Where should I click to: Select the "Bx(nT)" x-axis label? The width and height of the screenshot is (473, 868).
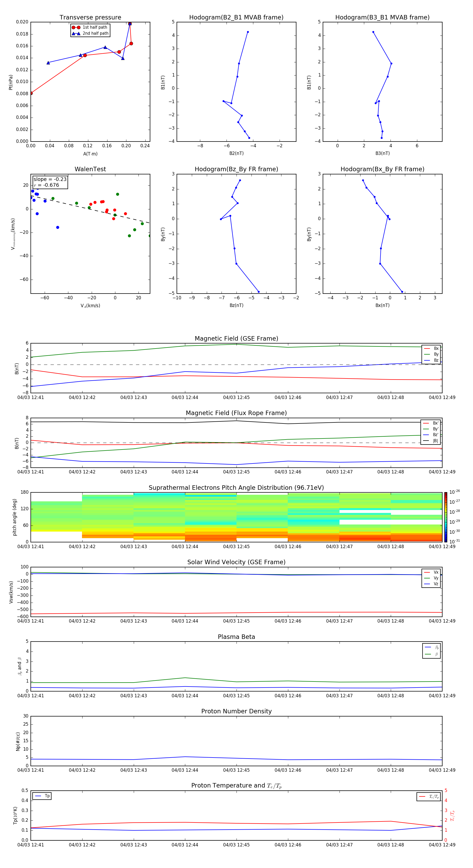382,305
